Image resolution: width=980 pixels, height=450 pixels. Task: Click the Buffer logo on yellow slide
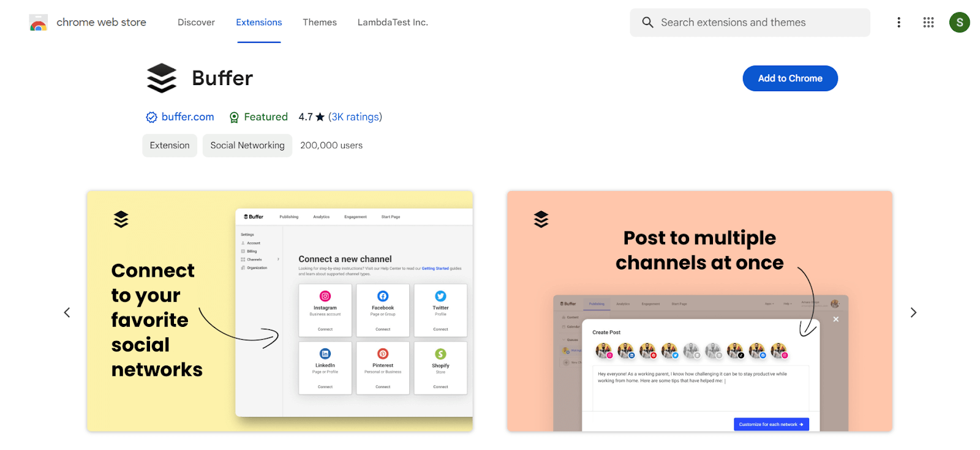tap(121, 219)
